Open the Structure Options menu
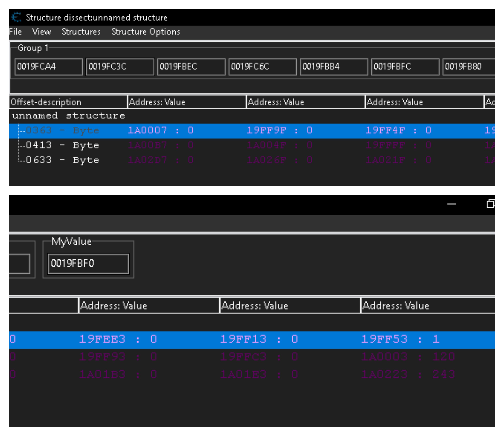The height and width of the screenshot is (436, 504). click(146, 32)
